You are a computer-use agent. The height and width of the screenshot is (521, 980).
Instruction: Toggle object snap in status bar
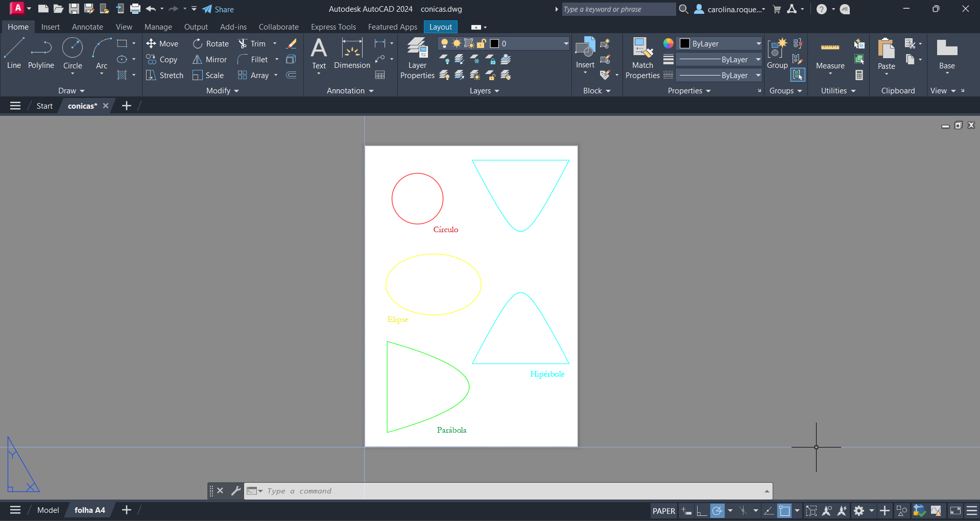point(784,511)
